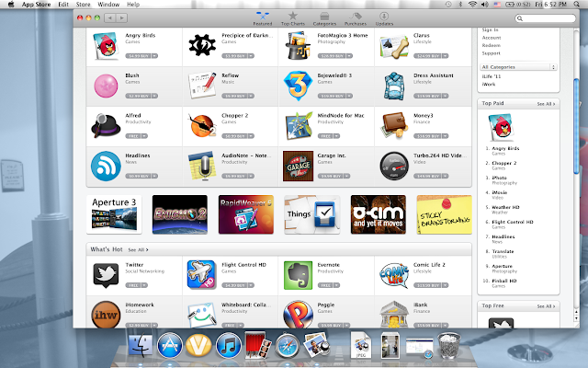Expand the Angry Birds buy button arrow
Screen dimensions: 588x368
pyautogui.click(x=154, y=56)
